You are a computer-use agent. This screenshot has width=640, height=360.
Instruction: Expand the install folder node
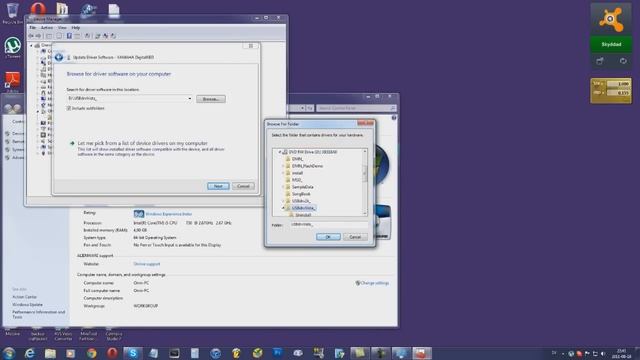pos(283,173)
